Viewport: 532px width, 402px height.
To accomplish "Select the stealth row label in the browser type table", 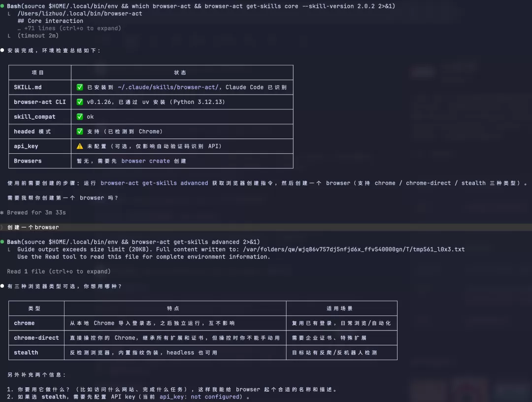I will 26,352.
